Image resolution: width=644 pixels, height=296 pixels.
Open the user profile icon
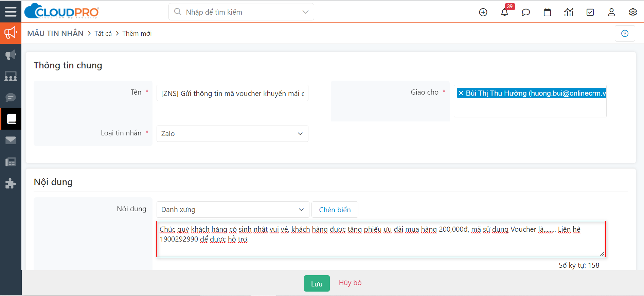611,12
